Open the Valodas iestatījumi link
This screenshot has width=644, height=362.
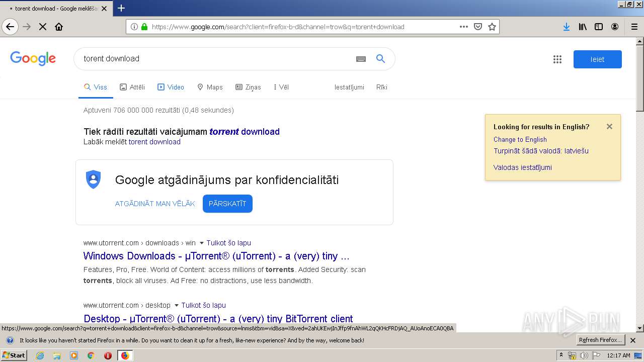523,167
